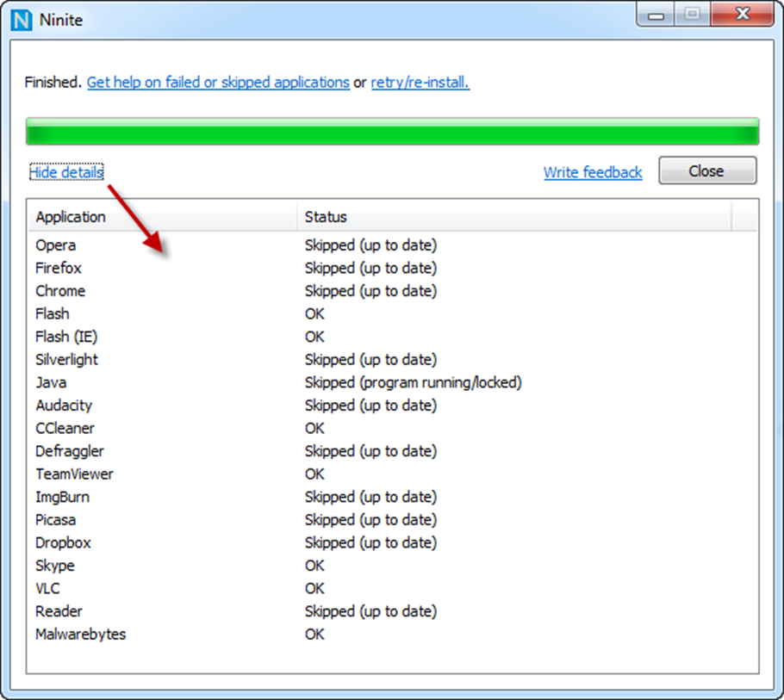
Task: Sort by the Application column header
Action: click(163, 217)
